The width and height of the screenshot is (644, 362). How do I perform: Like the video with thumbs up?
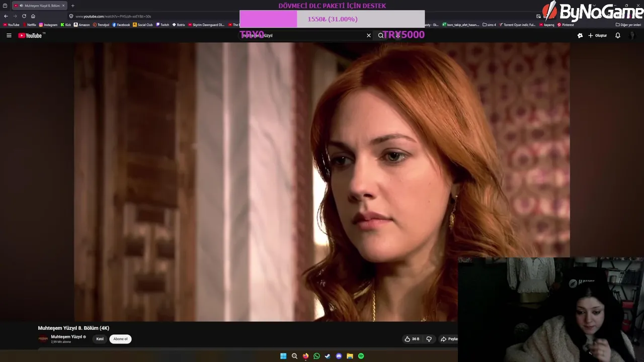click(x=412, y=339)
